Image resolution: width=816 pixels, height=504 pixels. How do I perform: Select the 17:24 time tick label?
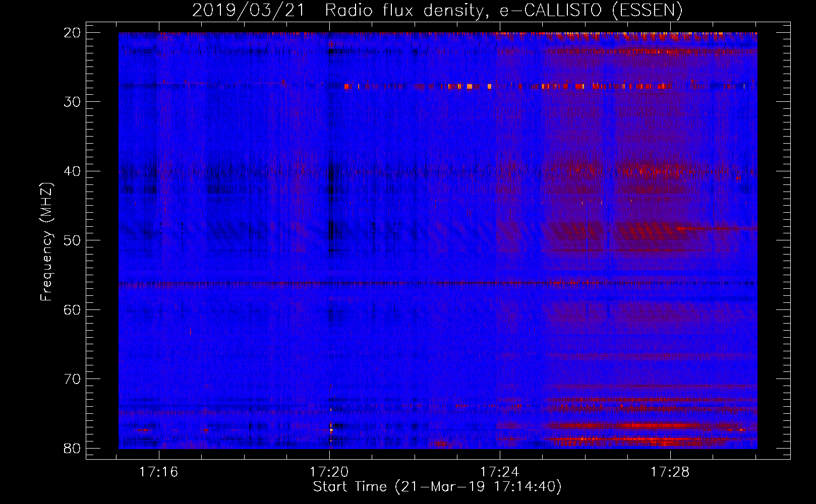500,472
